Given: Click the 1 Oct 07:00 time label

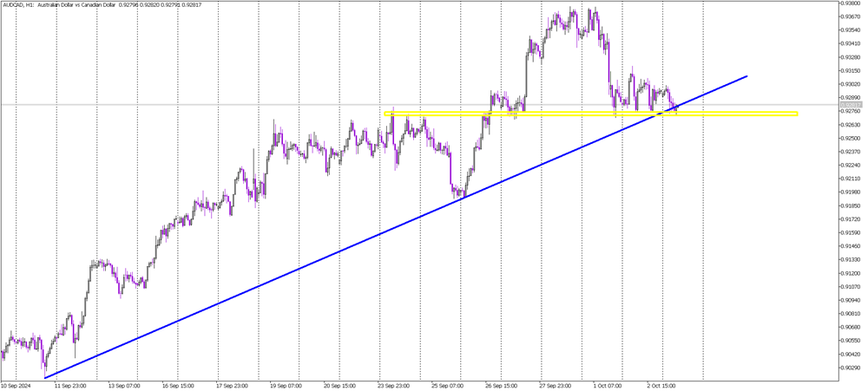Looking at the screenshot, I should [608, 386].
